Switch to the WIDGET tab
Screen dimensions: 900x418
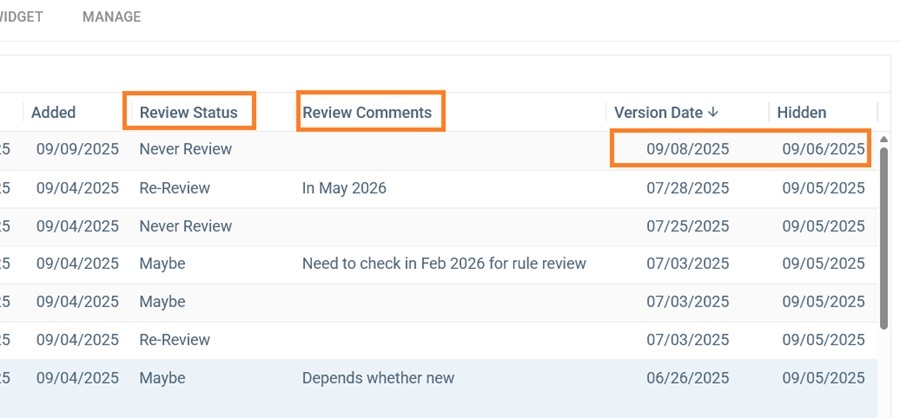pos(21,17)
